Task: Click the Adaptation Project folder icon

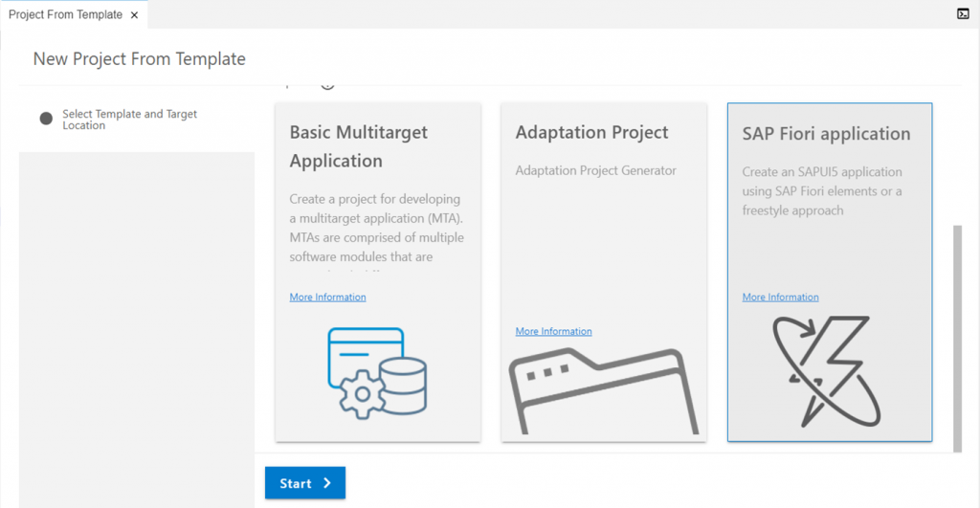Action: (604, 391)
